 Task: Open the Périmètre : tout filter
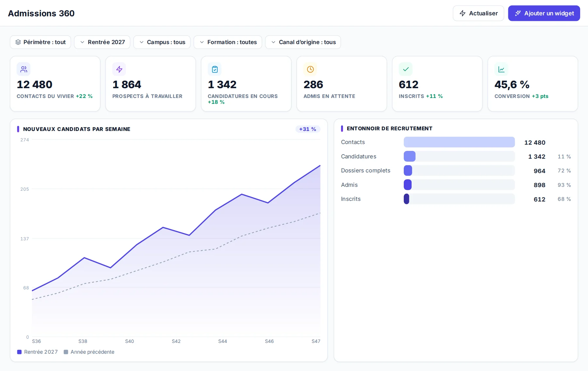click(41, 42)
